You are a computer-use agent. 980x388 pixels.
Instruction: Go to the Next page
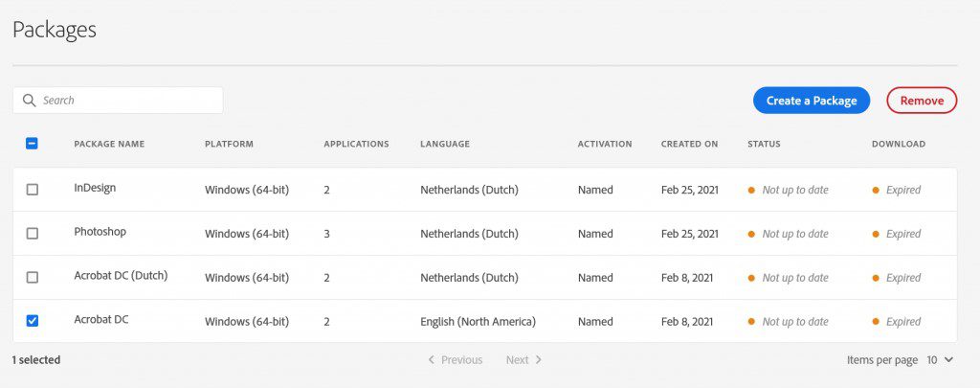523,360
